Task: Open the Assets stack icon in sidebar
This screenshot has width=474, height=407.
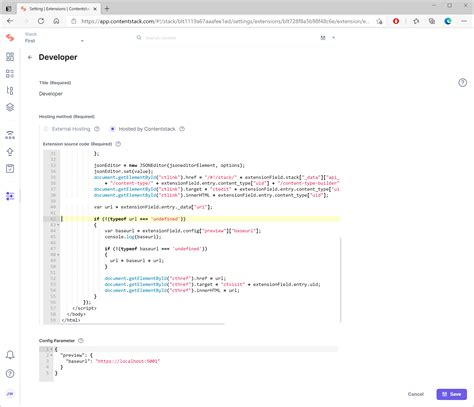Action: (10, 107)
